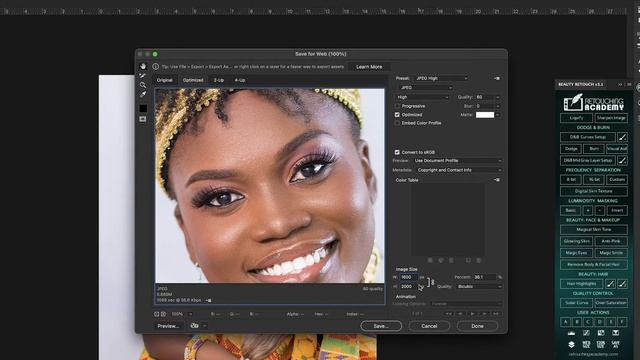Click the layers stack icon in Beauty Retouch panel
The image size is (640, 360).
pos(571,344)
